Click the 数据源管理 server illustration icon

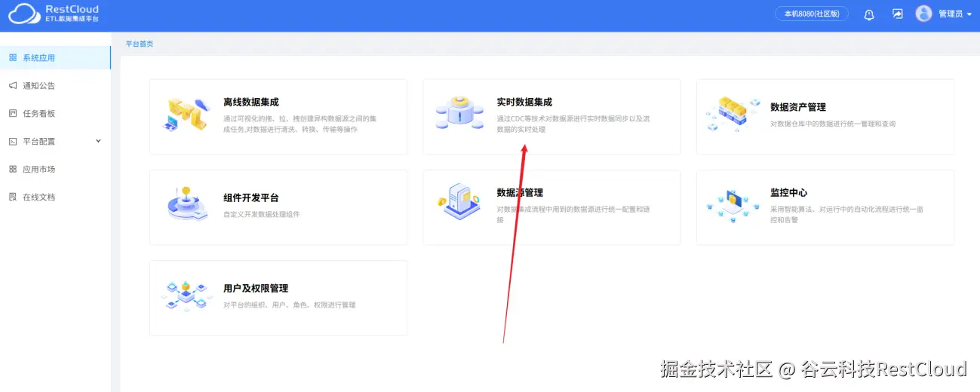[x=459, y=201]
